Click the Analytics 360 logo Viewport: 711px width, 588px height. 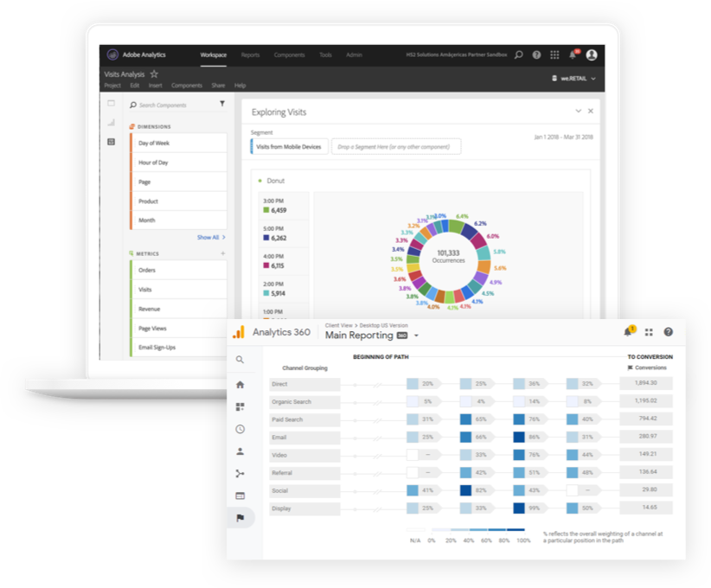click(239, 332)
